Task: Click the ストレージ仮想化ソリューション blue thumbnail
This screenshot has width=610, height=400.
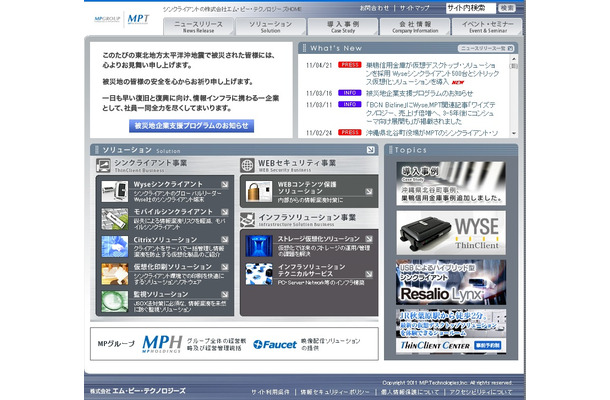Action: 259,246
